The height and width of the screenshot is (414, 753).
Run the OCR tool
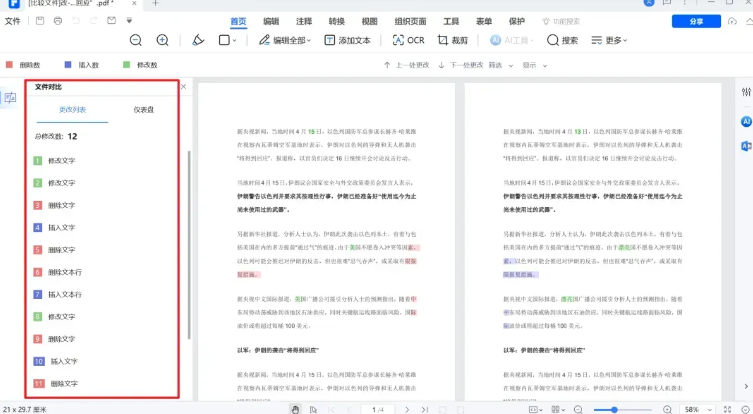(x=408, y=40)
